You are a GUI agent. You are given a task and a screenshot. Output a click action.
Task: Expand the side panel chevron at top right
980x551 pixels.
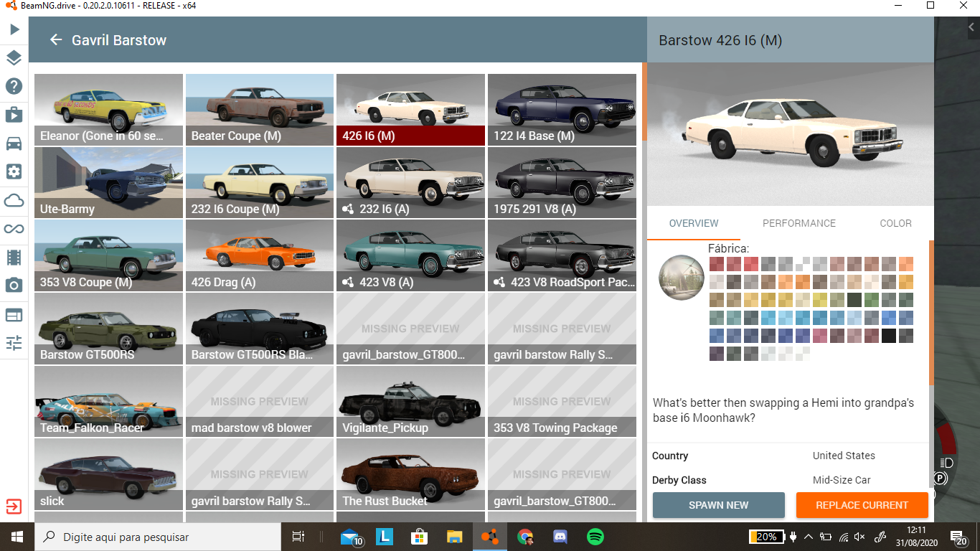click(971, 27)
